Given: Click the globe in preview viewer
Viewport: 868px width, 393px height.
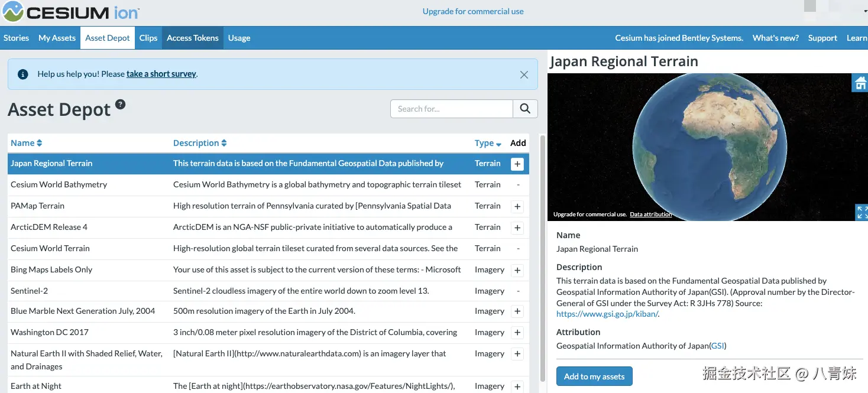Looking at the screenshot, I should (x=710, y=147).
